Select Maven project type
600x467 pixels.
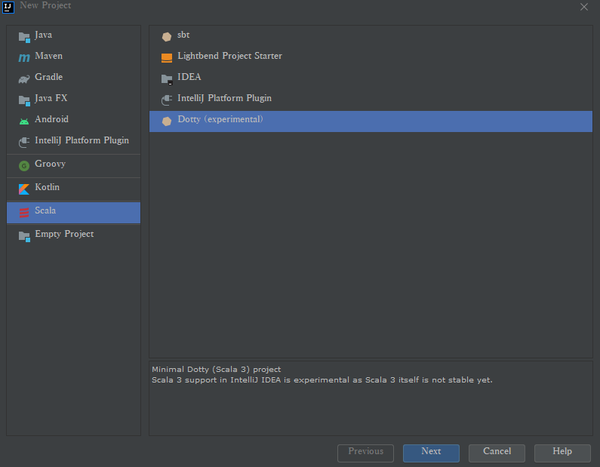[x=73, y=57]
